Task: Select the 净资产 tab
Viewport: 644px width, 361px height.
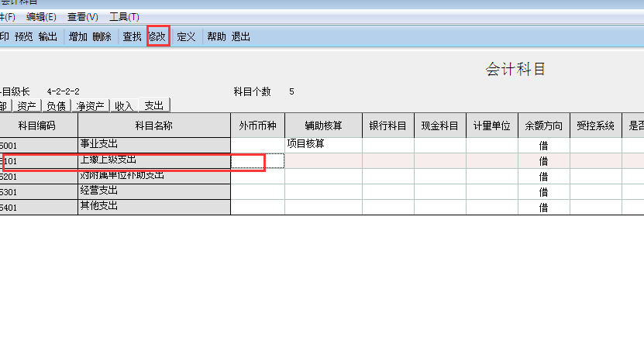Action: pyautogui.click(x=90, y=106)
